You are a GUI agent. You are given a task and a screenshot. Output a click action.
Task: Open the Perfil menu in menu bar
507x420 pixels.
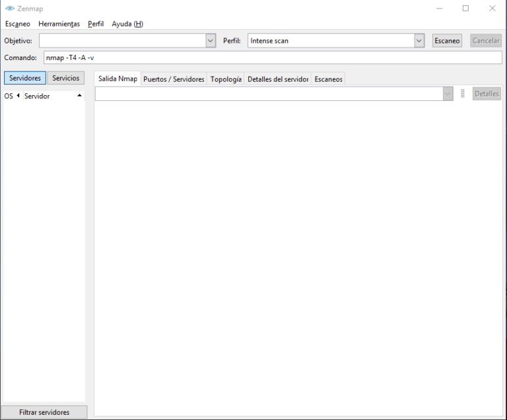[x=96, y=24]
